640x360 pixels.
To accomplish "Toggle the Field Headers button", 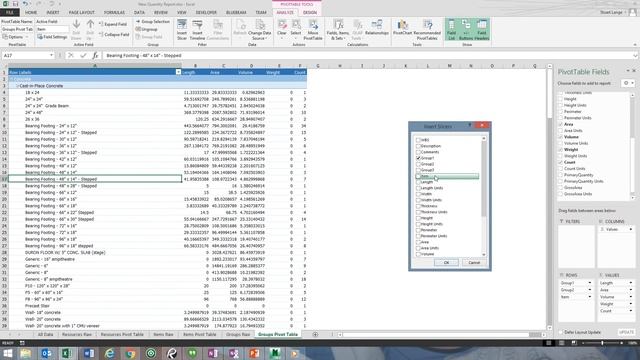I will pos(482,29).
